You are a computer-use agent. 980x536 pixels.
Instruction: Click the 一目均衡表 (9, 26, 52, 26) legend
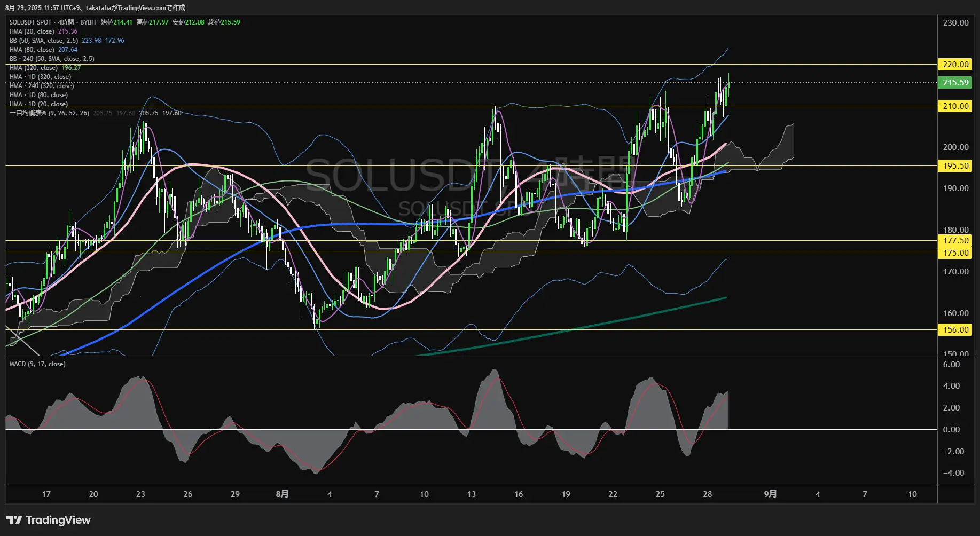pyautogui.click(x=49, y=113)
